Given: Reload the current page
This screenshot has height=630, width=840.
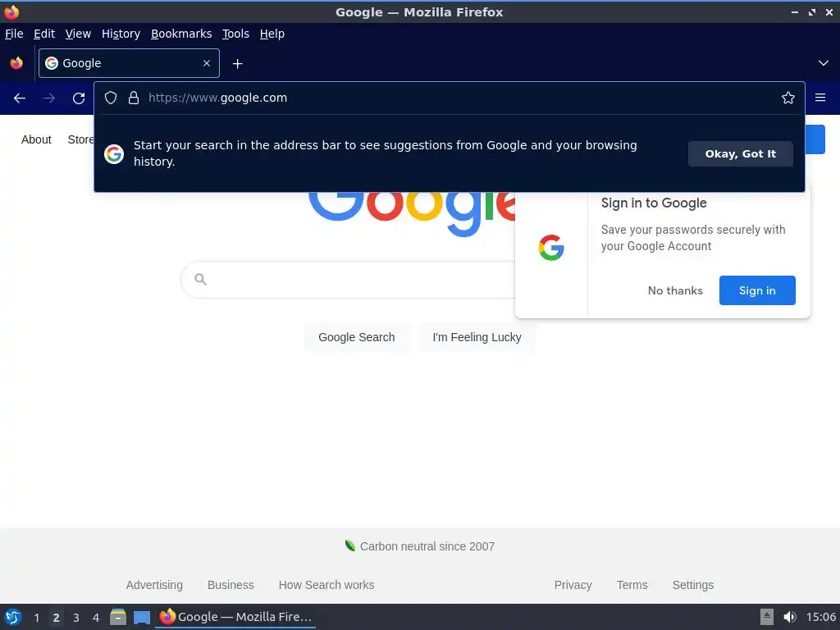Looking at the screenshot, I should click(x=79, y=98).
